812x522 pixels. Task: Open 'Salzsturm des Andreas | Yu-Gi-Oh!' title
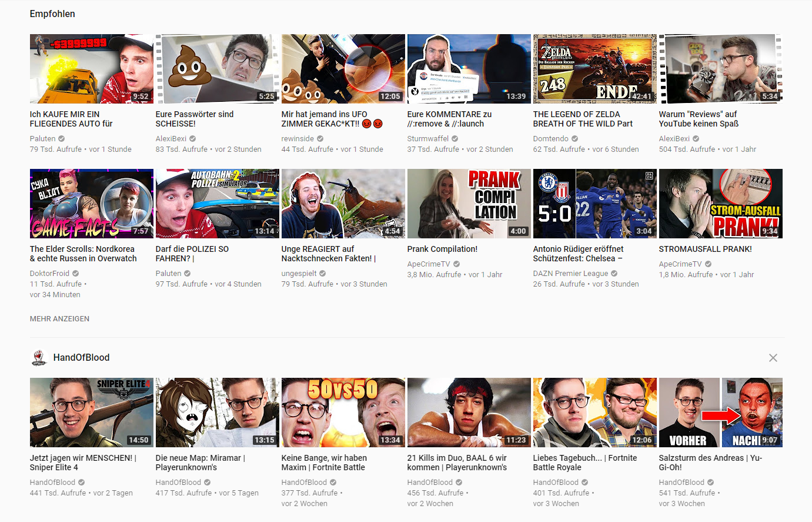click(x=710, y=463)
